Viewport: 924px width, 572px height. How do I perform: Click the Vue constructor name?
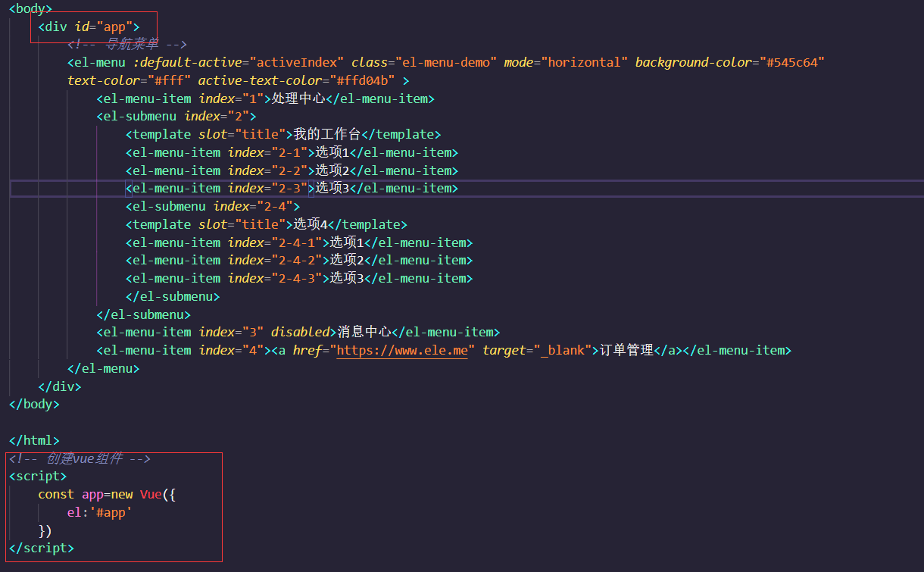[151, 495]
